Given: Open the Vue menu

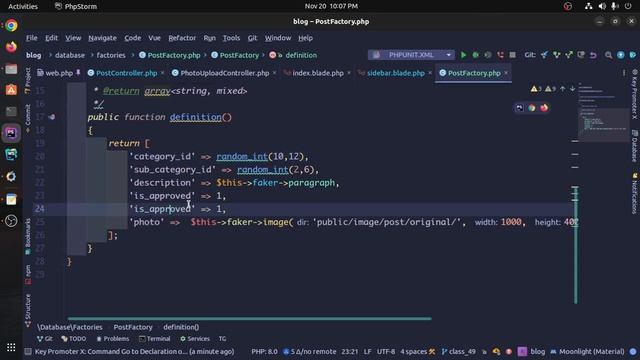Looking at the screenshot, I should tap(154, 38).
